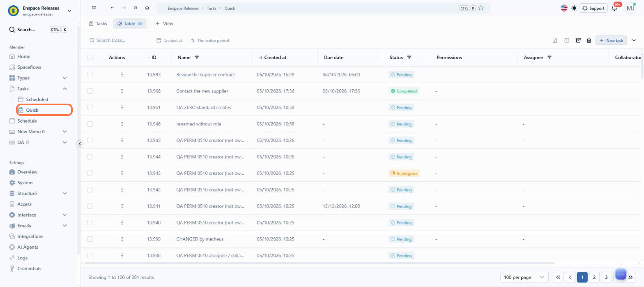Image resolution: width=644 pixels, height=287 pixels.
Task: Change language via the US flag icon
Action: (564, 8)
